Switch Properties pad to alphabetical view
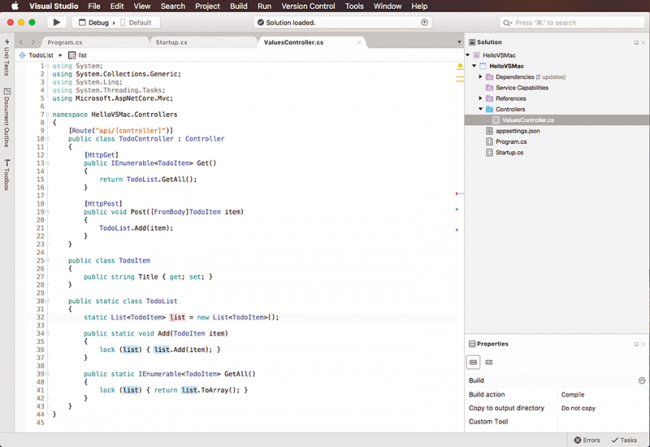Screen dimensions: 650x447 click(x=489, y=362)
